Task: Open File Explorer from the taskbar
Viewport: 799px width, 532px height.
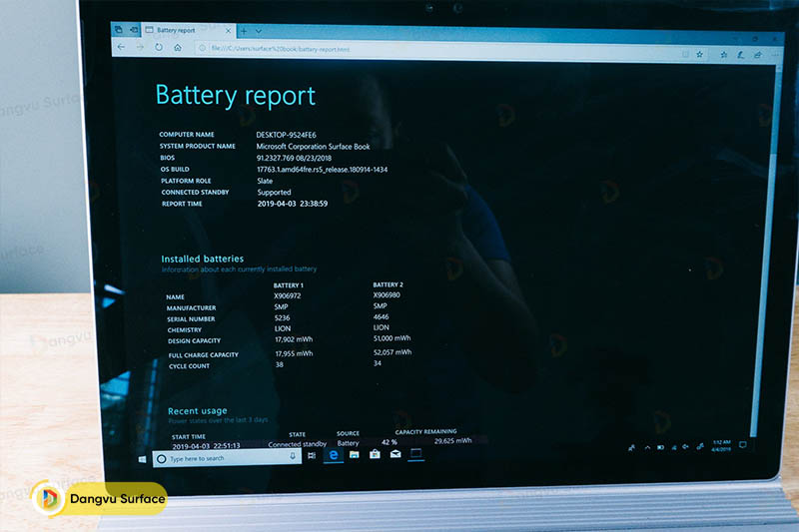Action: click(354, 454)
